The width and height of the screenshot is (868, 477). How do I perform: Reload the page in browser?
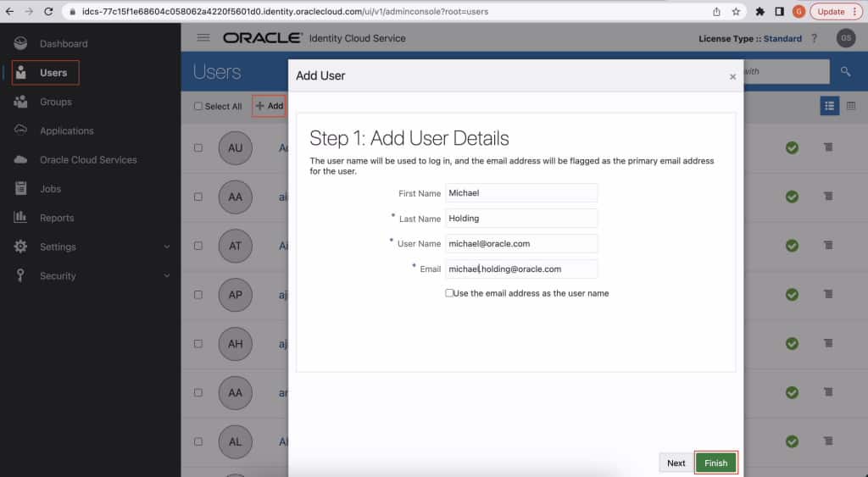[48, 11]
